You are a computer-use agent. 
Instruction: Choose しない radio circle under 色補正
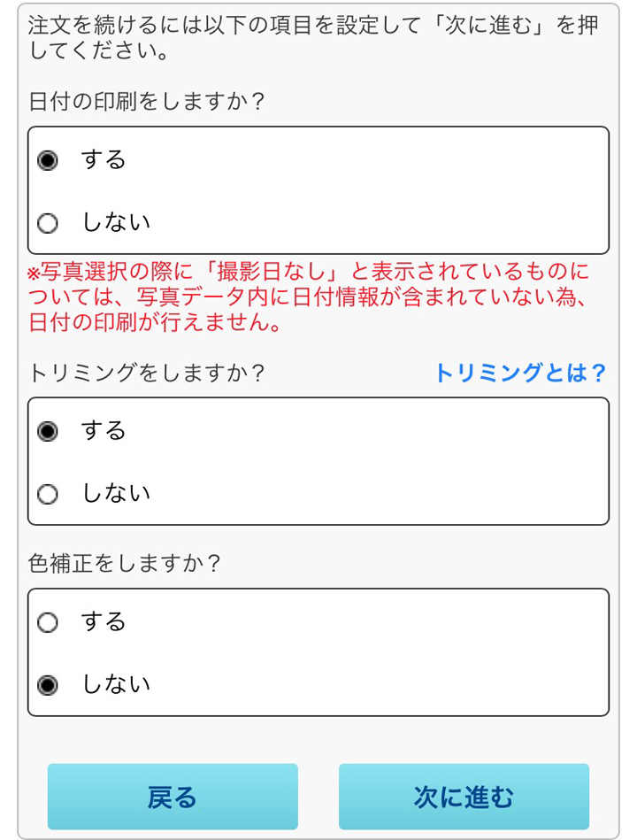[x=48, y=686]
